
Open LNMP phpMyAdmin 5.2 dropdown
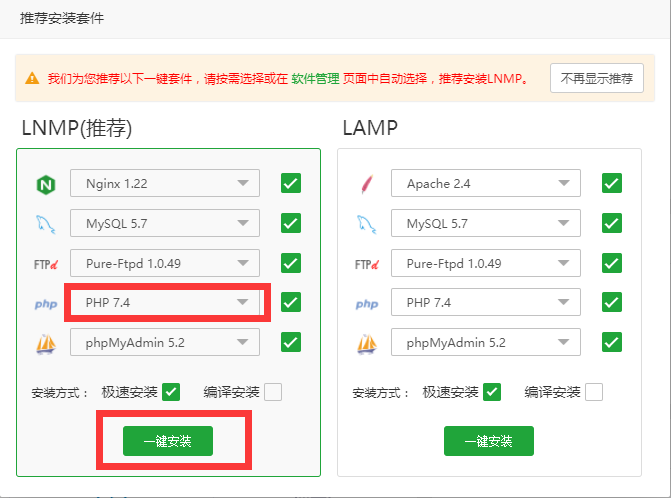[165, 342]
